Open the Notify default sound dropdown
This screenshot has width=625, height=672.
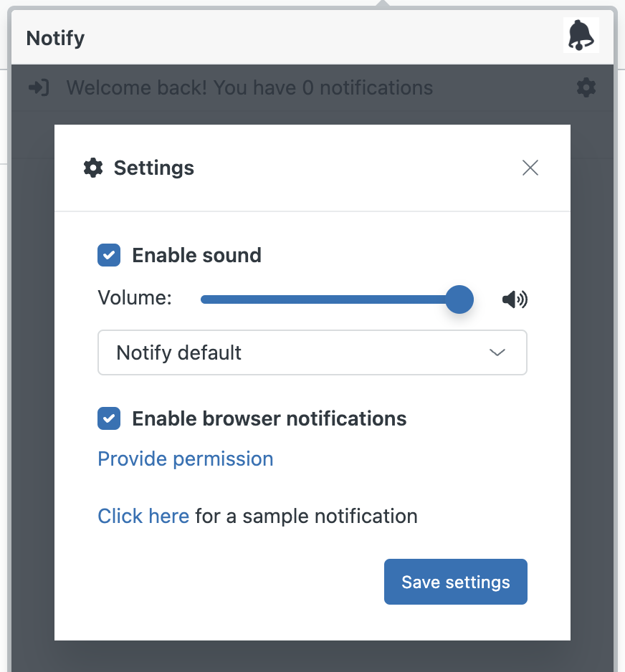click(x=312, y=352)
